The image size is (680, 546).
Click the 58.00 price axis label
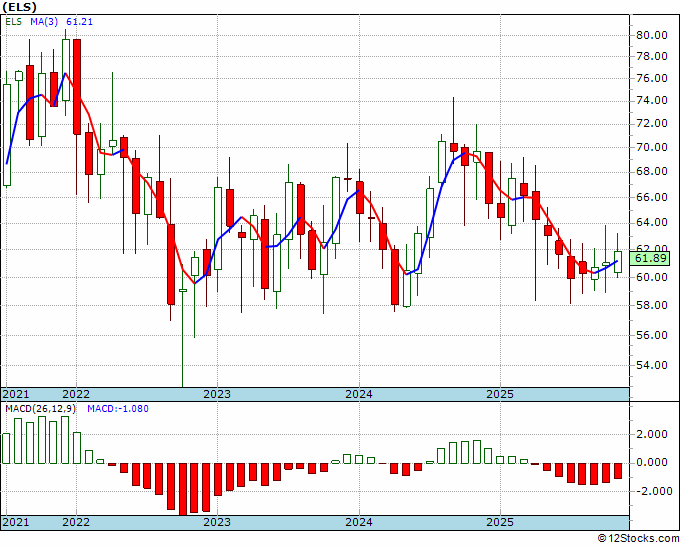pyautogui.click(x=651, y=305)
